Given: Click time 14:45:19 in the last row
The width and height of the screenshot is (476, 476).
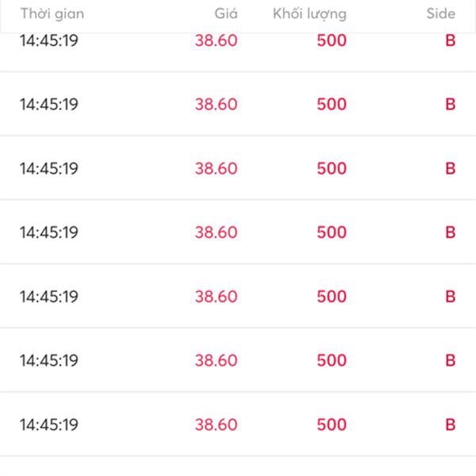Looking at the screenshot, I should 49,424.
